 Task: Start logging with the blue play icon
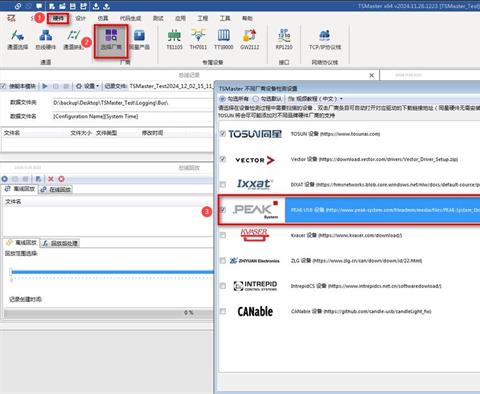[45, 86]
